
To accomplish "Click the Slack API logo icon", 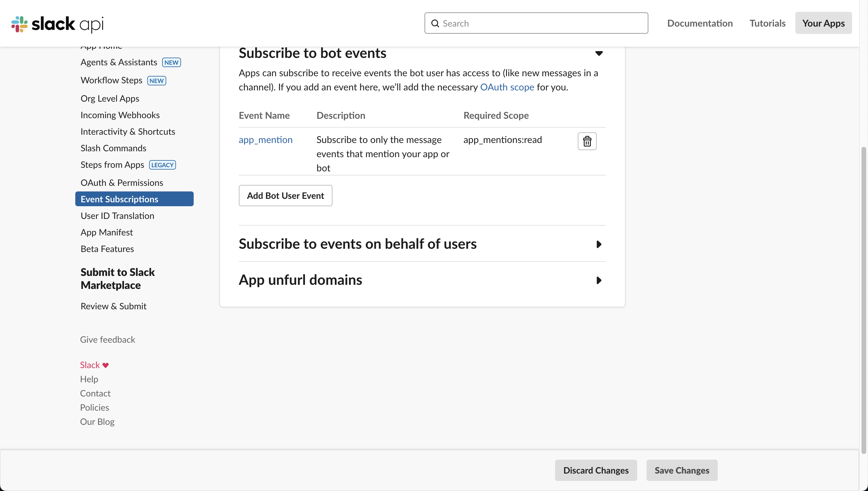I will [19, 24].
